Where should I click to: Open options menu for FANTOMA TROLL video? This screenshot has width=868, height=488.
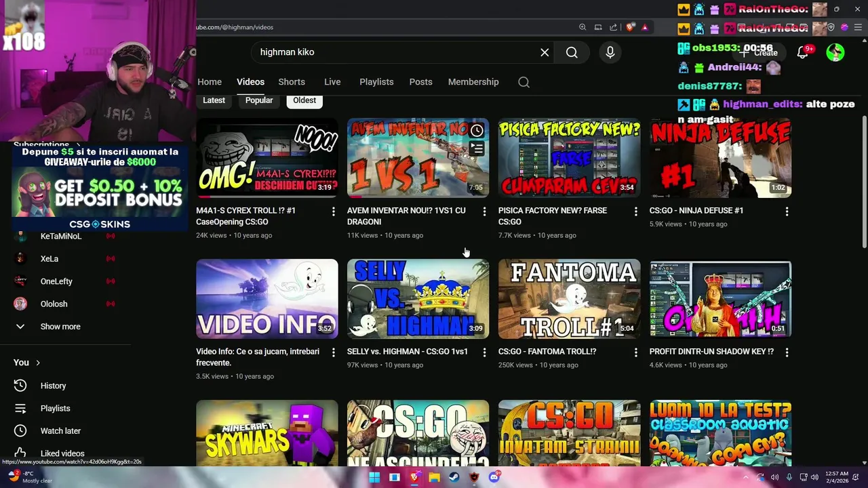pos(635,352)
